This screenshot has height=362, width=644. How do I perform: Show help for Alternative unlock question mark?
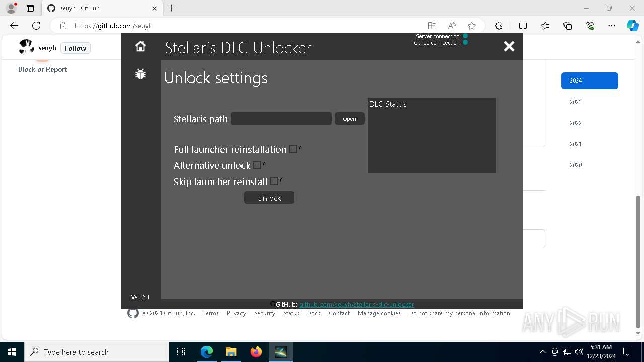[264, 163]
